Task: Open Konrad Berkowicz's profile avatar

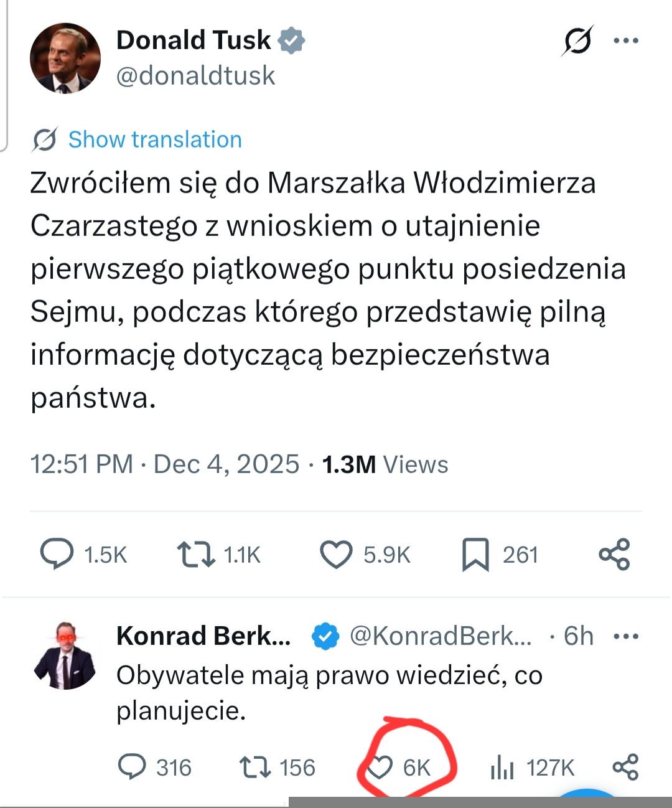Action: pyautogui.click(x=65, y=655)
